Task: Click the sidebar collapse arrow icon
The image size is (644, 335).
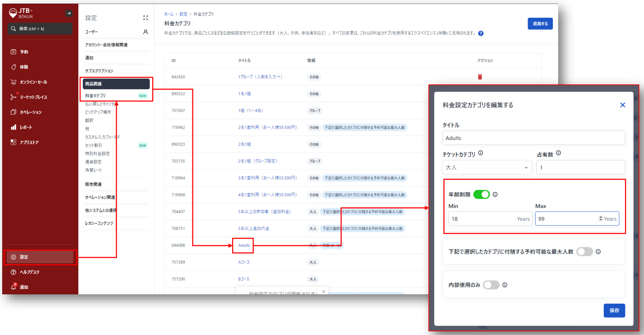Action: pos(69,13)
